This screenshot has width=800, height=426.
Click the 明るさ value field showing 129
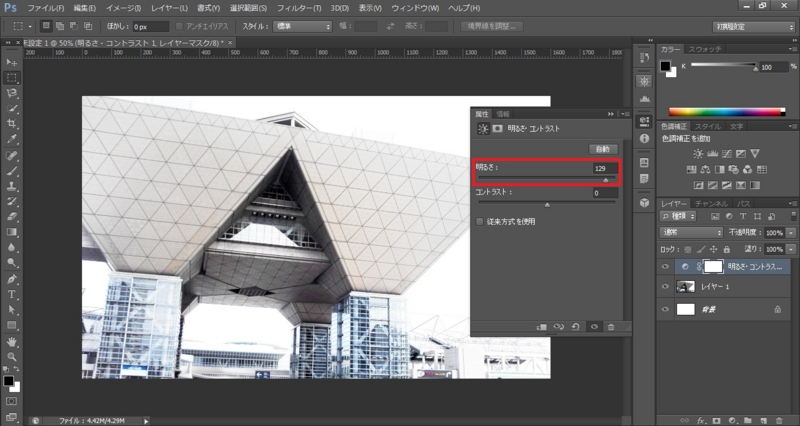605,168
